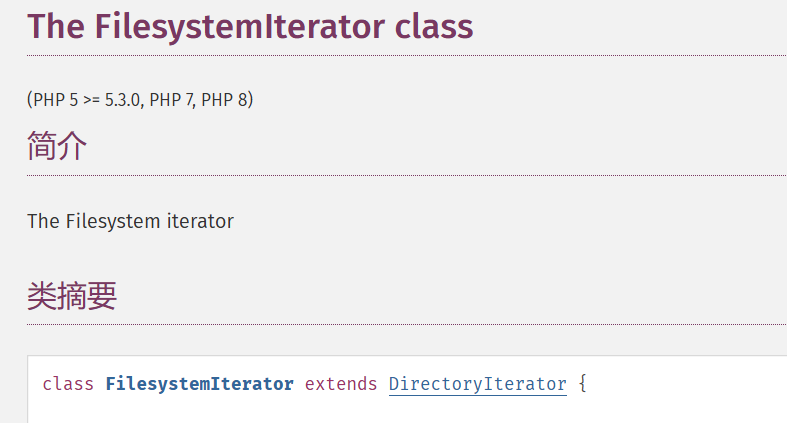Click 'FilesystemIterator' in the page title
This screenshot has width=787, height=423.
[240, 26]
